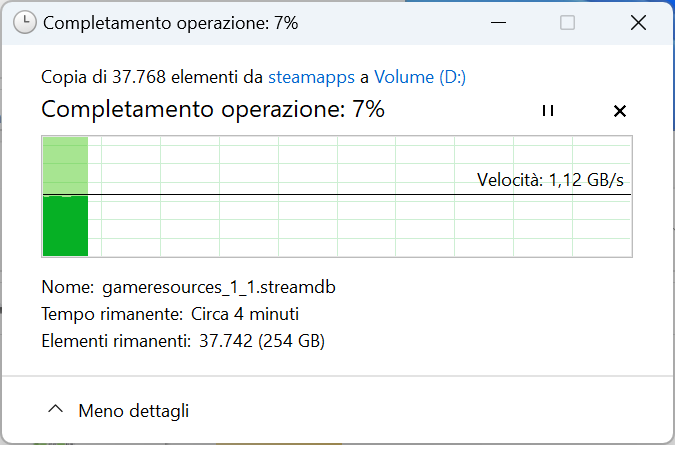Cancel the copy with the X icon
The height and width of the screenshot is (460, 692).
point(619,111)
